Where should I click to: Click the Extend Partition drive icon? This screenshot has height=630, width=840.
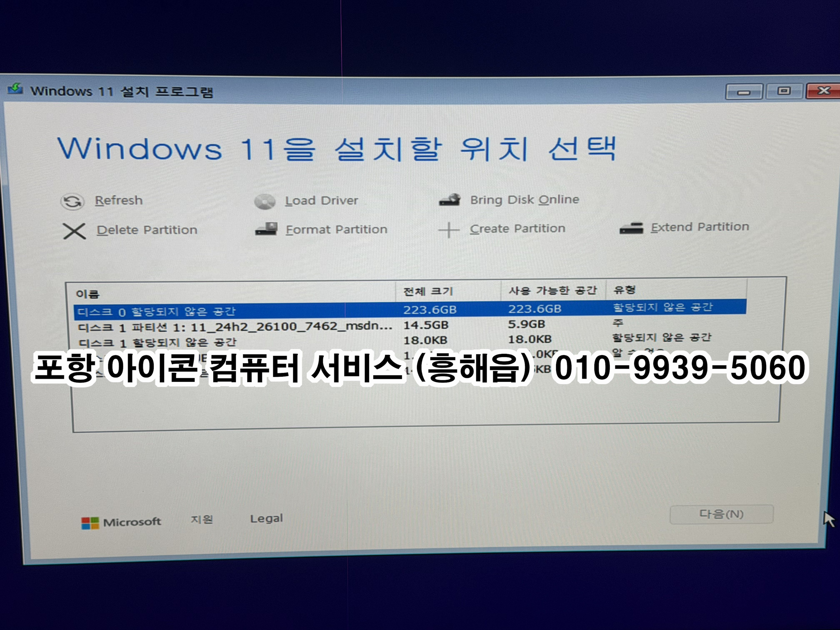pos(631,228)
